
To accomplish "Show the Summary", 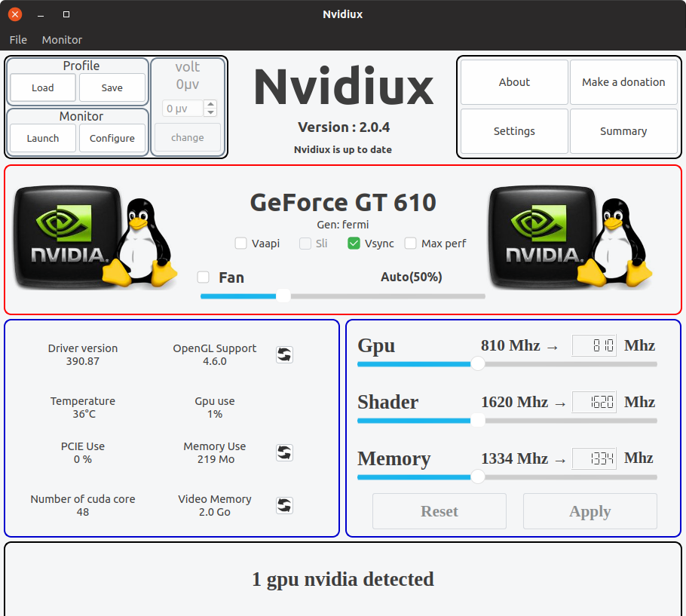I will click(623, 130).
